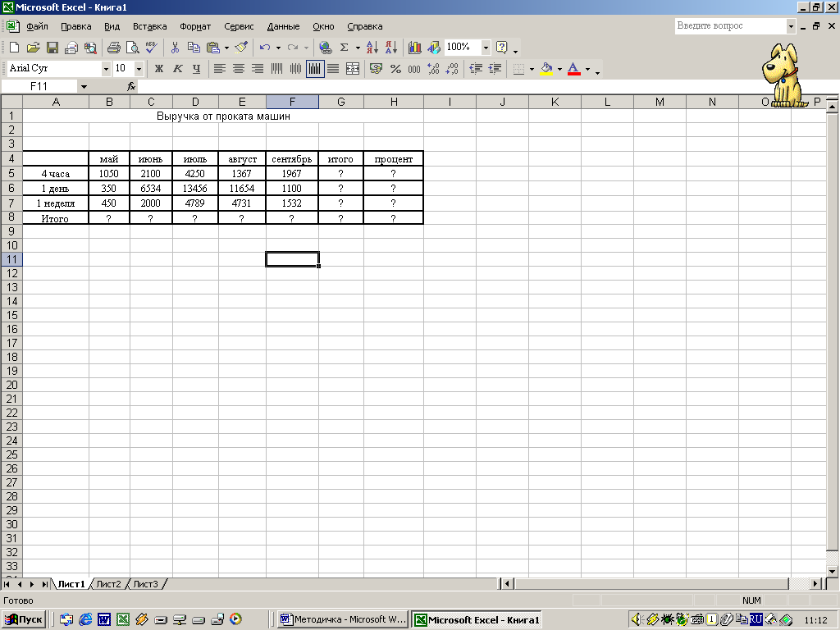Apply the yellow Fill Color bucket

tap(546, 69)
